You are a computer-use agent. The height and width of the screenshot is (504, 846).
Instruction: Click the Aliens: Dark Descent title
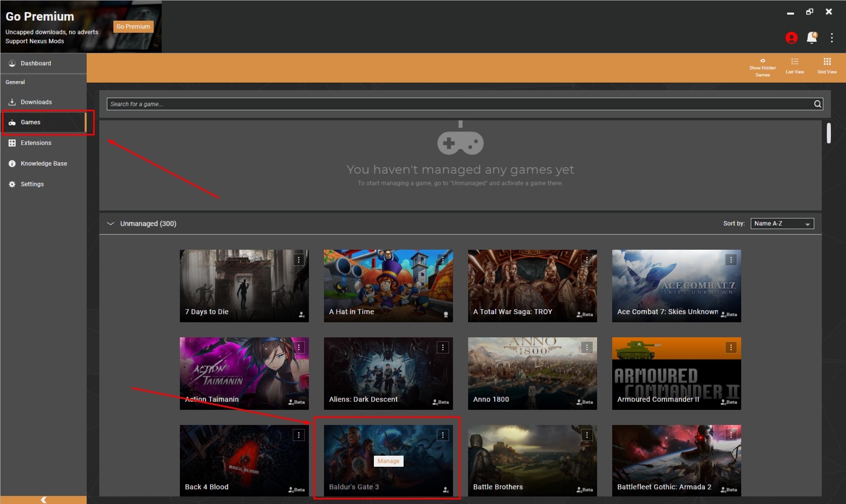click(363, 399)
